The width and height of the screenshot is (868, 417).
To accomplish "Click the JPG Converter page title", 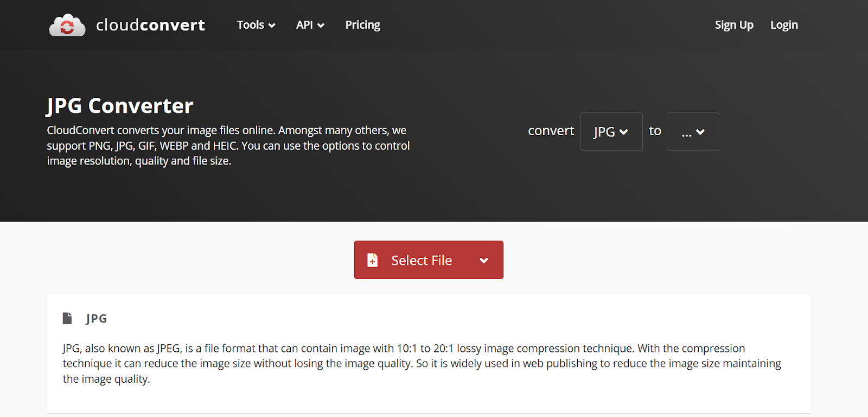I will tap(120, 106).
